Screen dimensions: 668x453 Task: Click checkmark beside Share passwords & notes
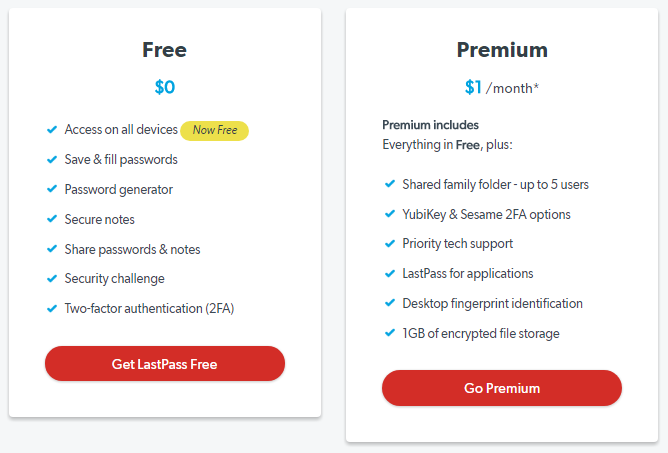pos(52,249)
